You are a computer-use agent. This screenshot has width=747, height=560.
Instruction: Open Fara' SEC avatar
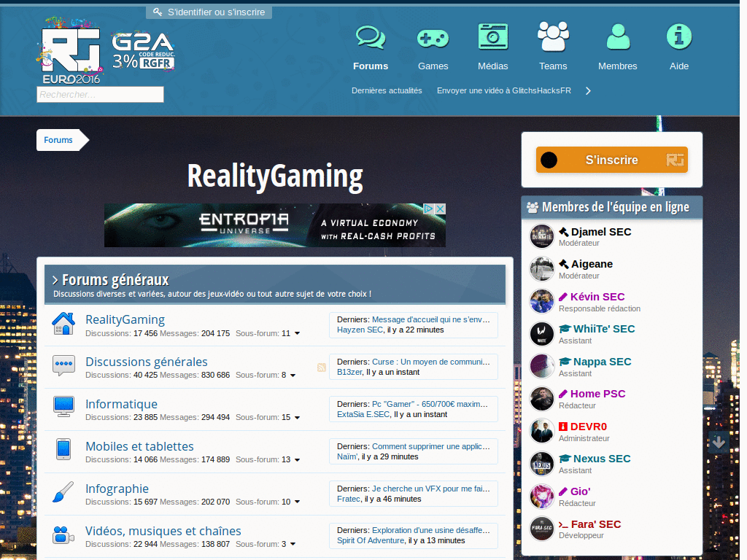coord(542,529)
